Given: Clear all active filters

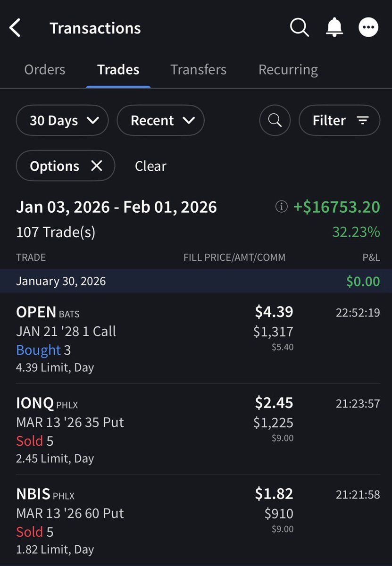Looking at the screenshot, I should 150,166.
